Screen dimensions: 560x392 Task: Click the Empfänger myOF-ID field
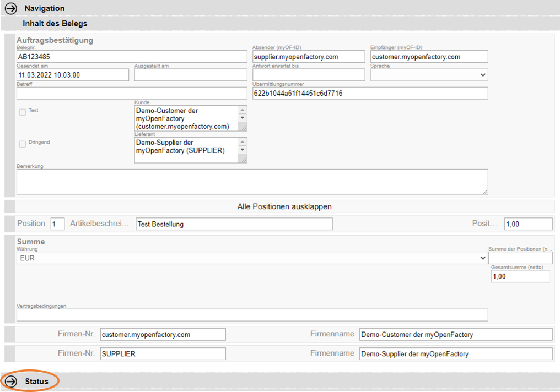[x=429, y=56]
